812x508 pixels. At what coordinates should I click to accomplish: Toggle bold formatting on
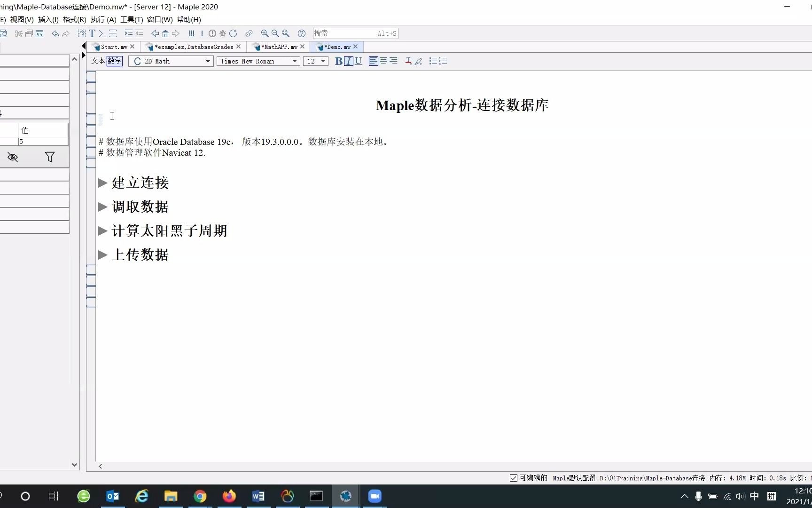click(x=338, y=61)
